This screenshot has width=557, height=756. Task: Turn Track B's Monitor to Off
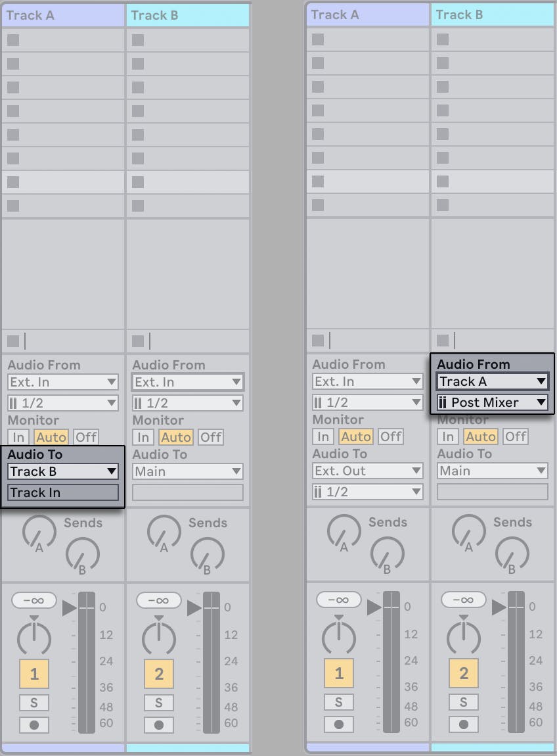coord(211,437)
